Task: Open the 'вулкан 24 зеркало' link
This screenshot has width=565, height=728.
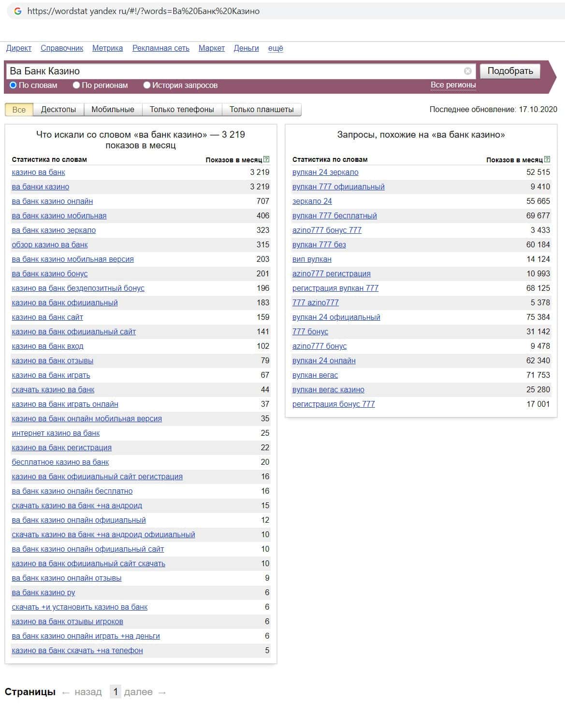Action: (x=325, y=172)
